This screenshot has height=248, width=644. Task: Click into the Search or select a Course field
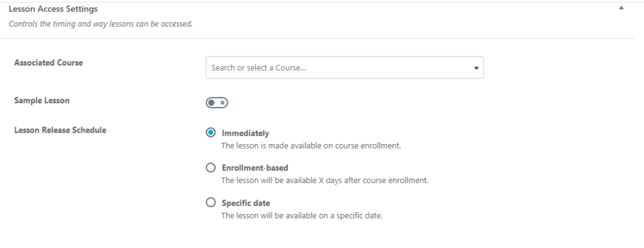345,67
